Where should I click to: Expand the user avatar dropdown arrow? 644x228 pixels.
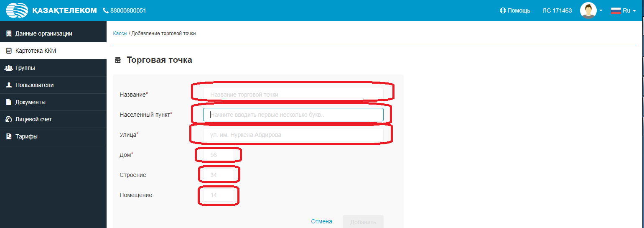pos(601,11)
